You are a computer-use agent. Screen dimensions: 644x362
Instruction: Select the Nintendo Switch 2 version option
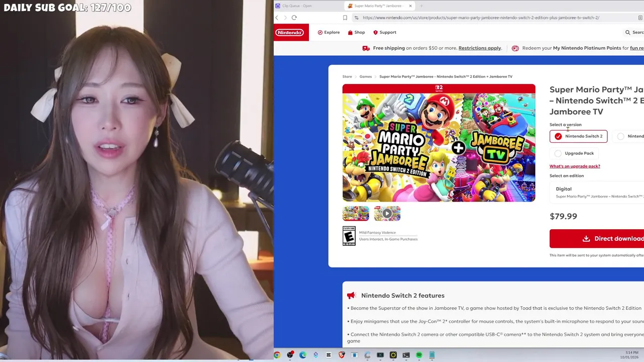click(x=579, y=136)
